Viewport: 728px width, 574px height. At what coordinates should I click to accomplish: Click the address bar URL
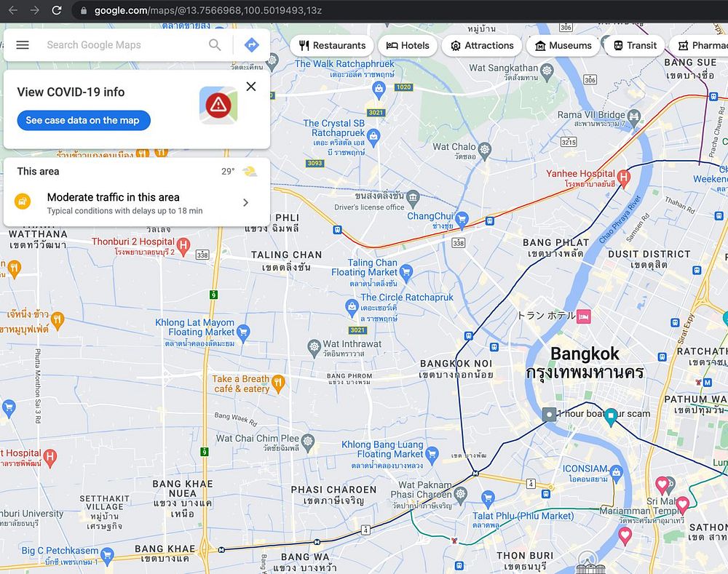(208, 10)
